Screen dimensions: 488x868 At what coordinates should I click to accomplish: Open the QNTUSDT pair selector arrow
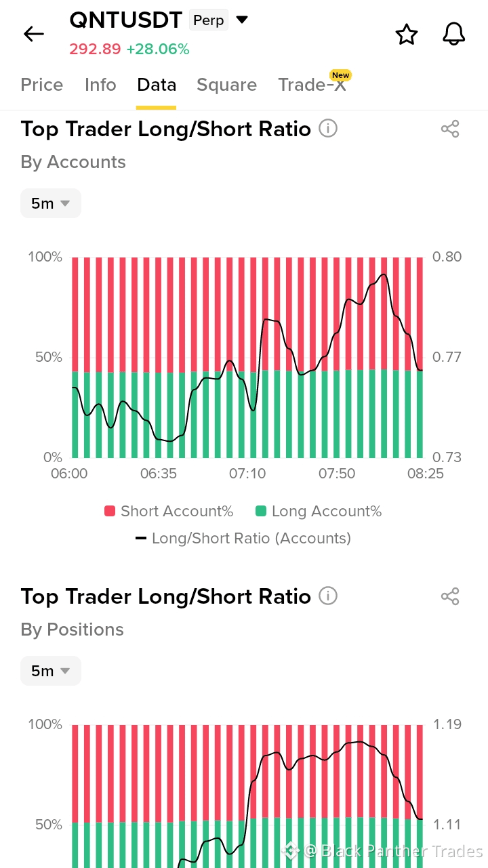point(242,20)
